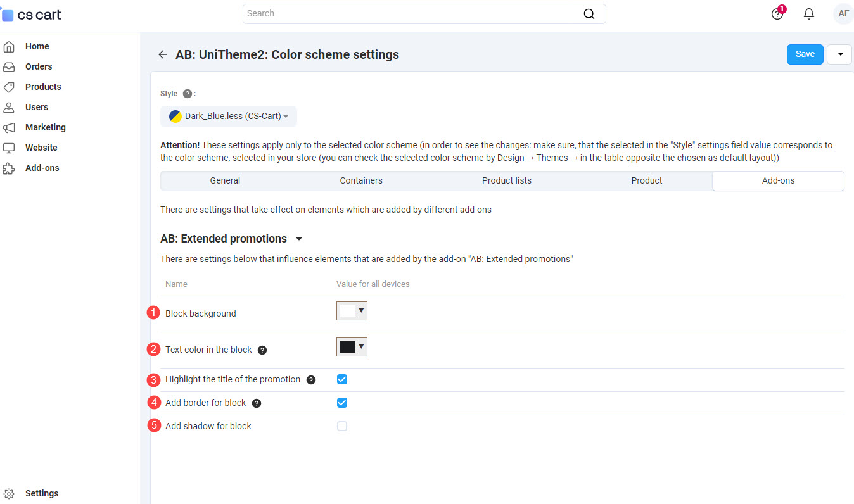This screenshot has height=504, width=854.
Task: Switch to the Product lists tab
Action: pos(506,180)
